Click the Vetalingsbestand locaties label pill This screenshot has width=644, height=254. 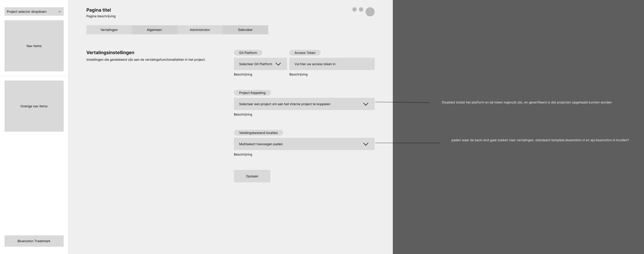[258, 133]
